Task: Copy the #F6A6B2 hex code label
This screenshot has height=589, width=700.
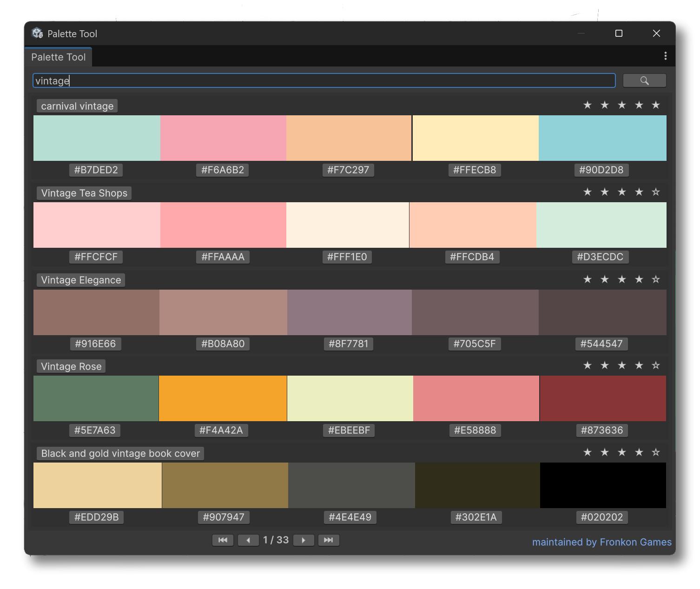Action: (x=223, y=170)
